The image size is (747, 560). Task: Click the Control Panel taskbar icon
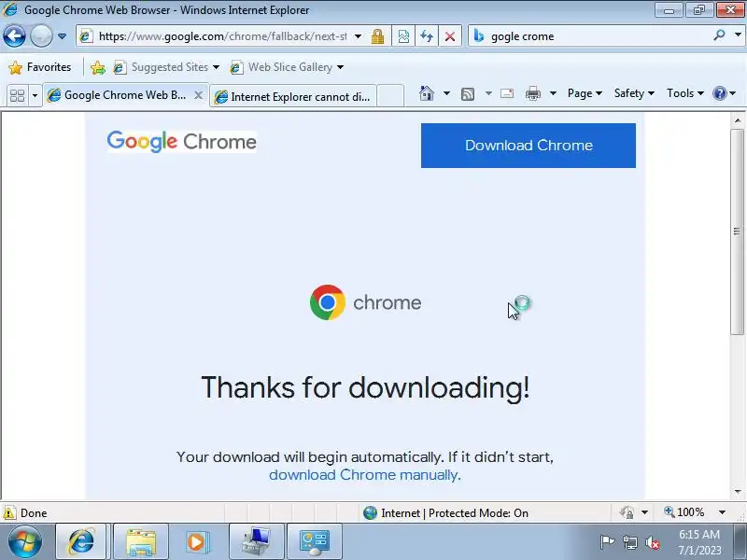314,541
